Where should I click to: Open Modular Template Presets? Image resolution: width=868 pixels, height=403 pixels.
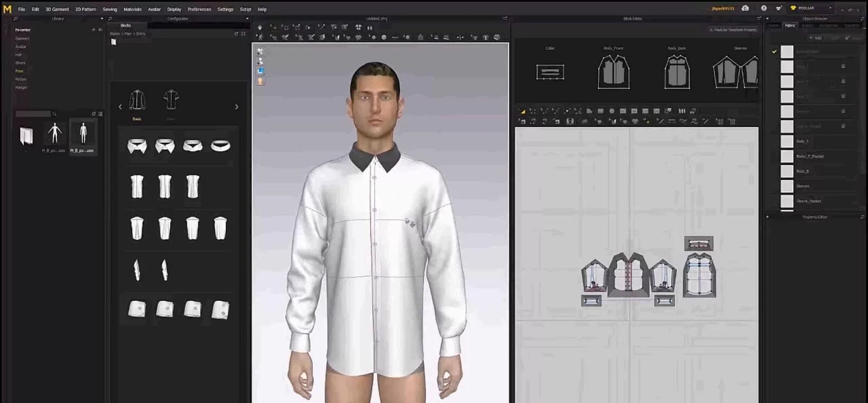coord(733,30)
